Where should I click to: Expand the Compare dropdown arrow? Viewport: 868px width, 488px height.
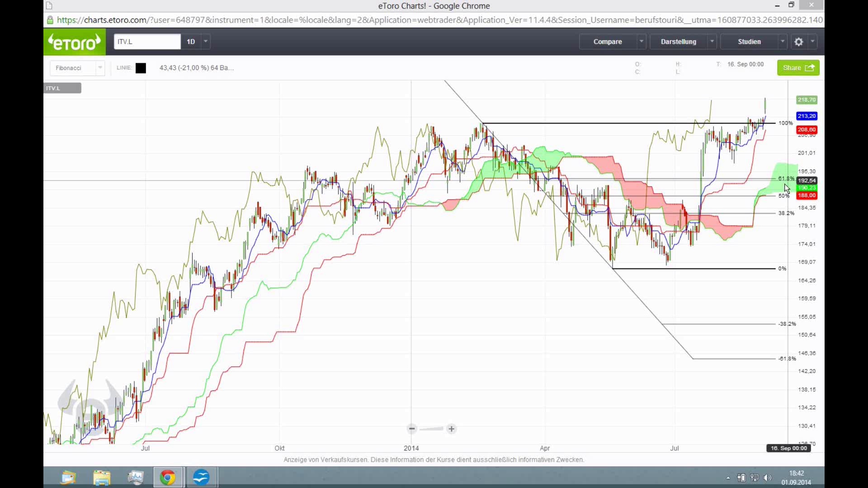641,42
